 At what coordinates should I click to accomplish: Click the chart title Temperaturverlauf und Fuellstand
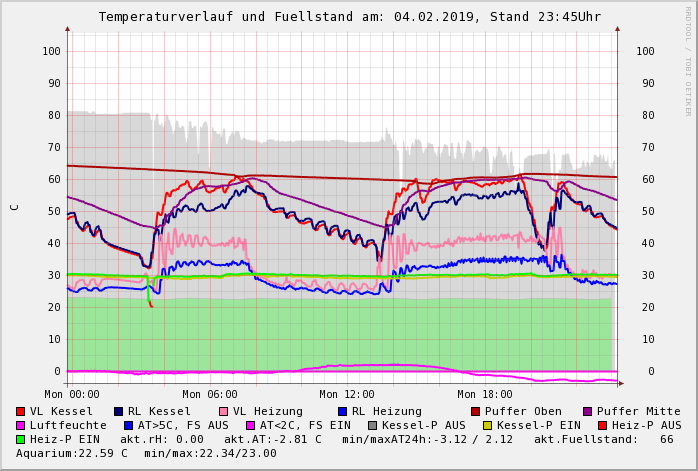[x=349, y=17]
